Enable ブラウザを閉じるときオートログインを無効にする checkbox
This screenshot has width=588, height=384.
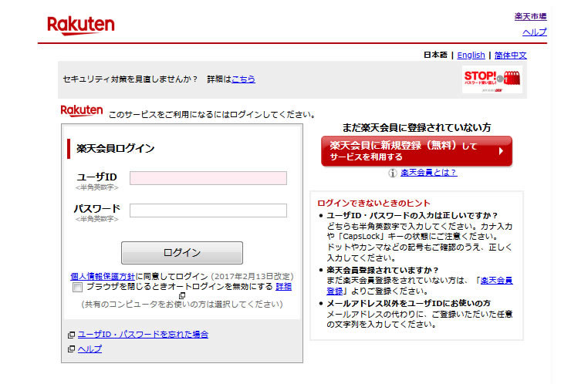(78, 288)
